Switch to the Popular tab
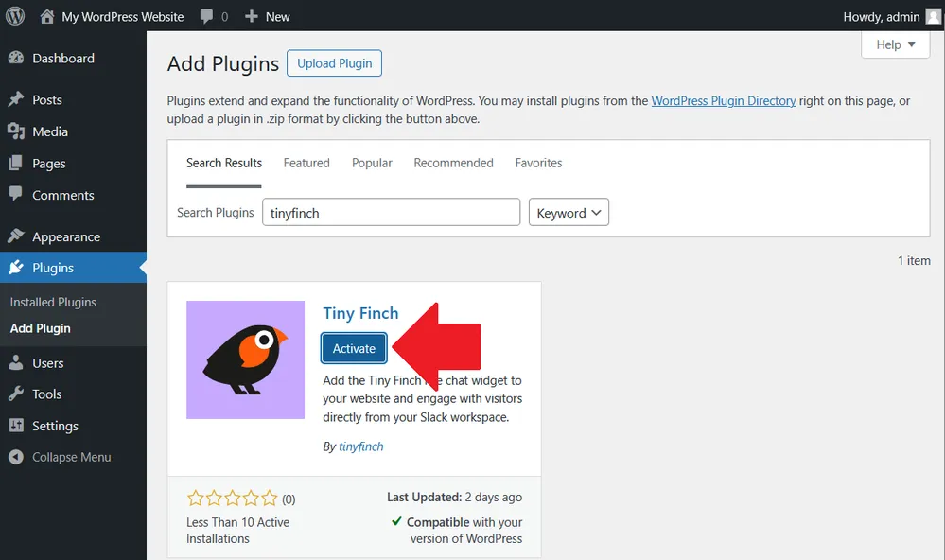Viewport: 945px width, 560px height. 372,163
